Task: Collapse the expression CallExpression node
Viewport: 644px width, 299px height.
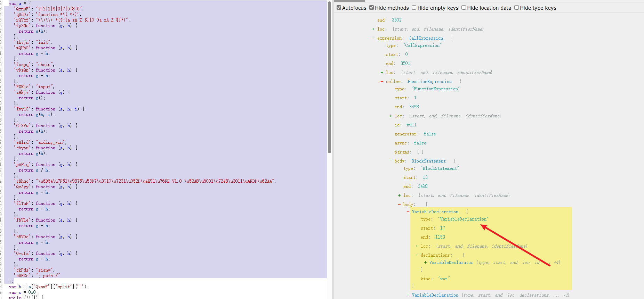Action: (373, 38)
